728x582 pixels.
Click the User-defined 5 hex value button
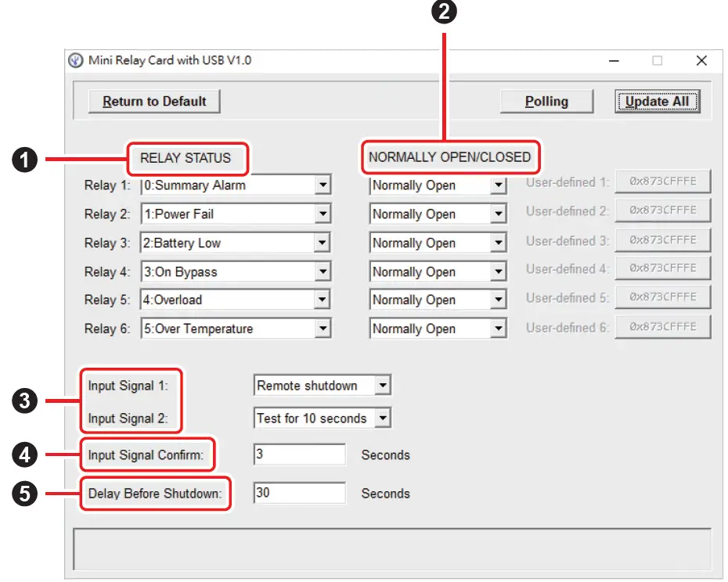663,297
